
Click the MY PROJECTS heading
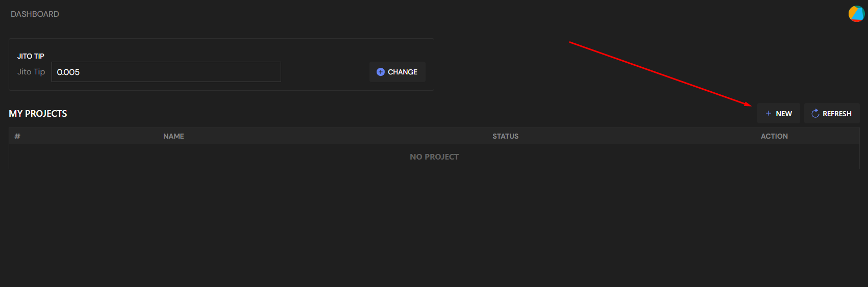(x=38, y=114)
